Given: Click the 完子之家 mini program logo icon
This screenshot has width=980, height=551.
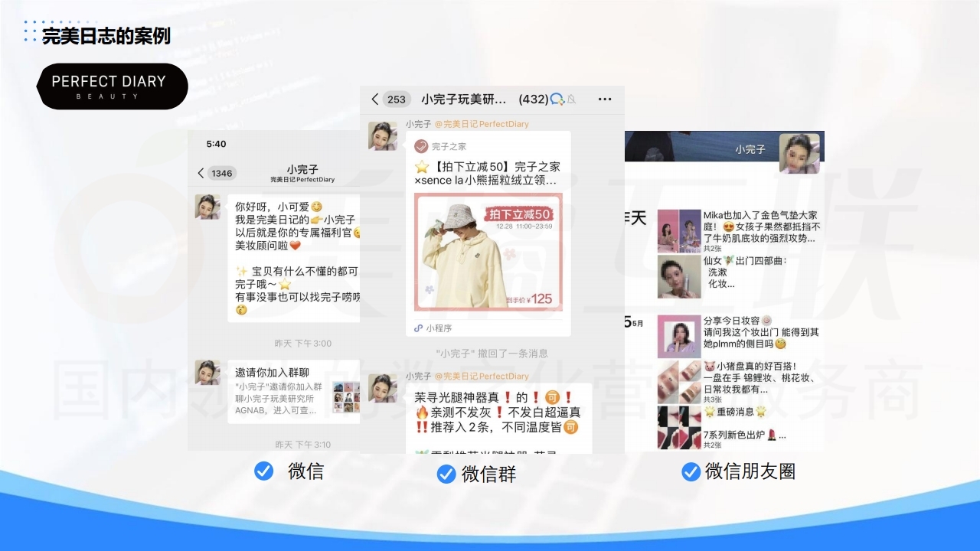Looking at the screenshot, I should point(421,146).
